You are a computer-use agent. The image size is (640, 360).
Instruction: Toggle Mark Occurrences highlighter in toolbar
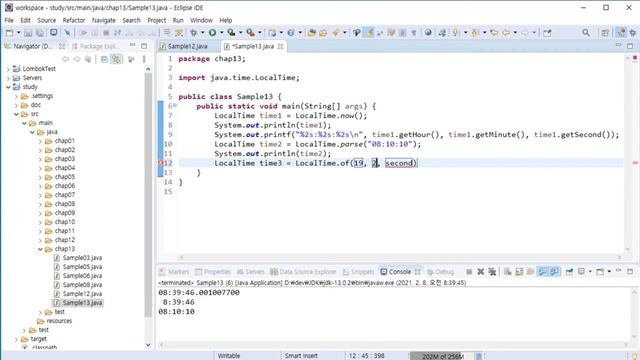tap(369, 33)
